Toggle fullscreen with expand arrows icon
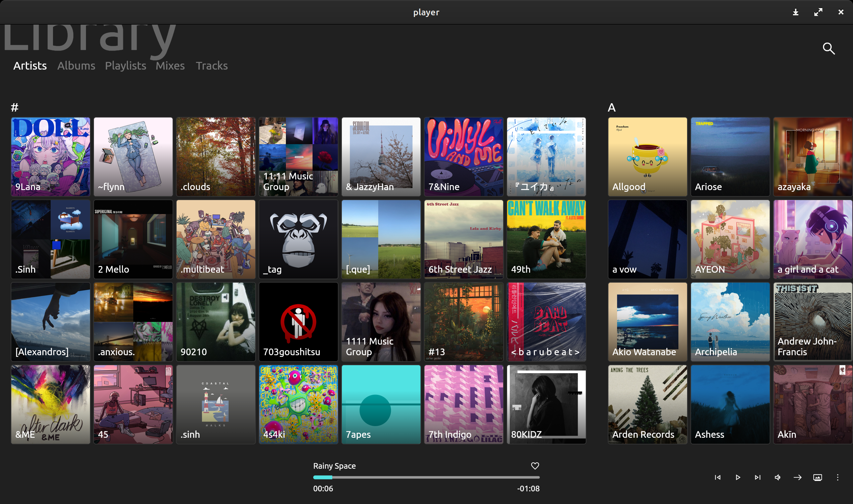 point(818,12)
